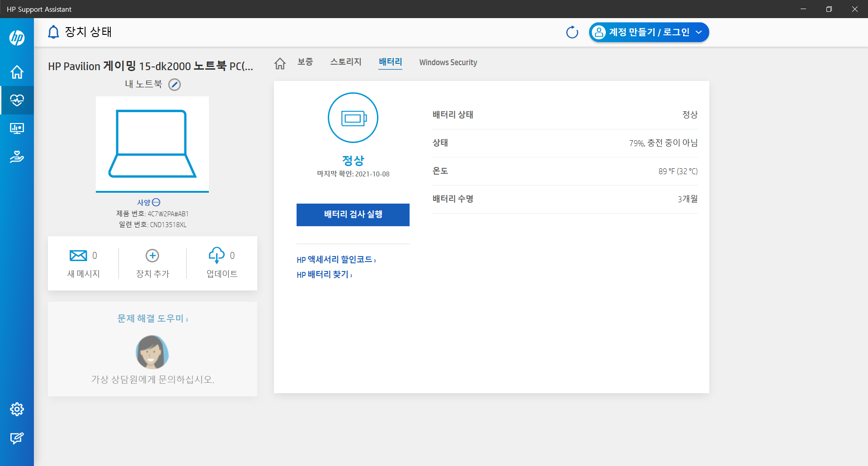Click the user account avatar icon

599,32
